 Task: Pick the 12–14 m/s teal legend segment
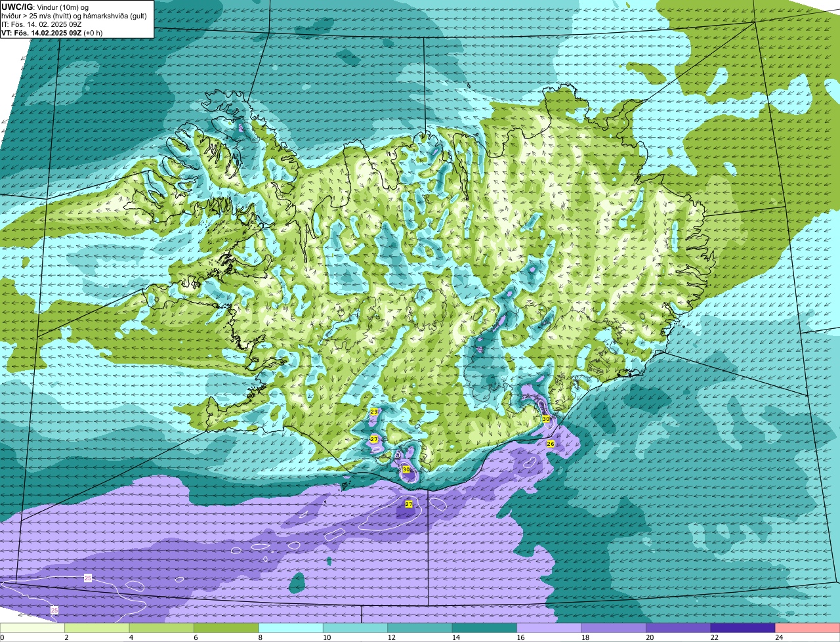420,628
